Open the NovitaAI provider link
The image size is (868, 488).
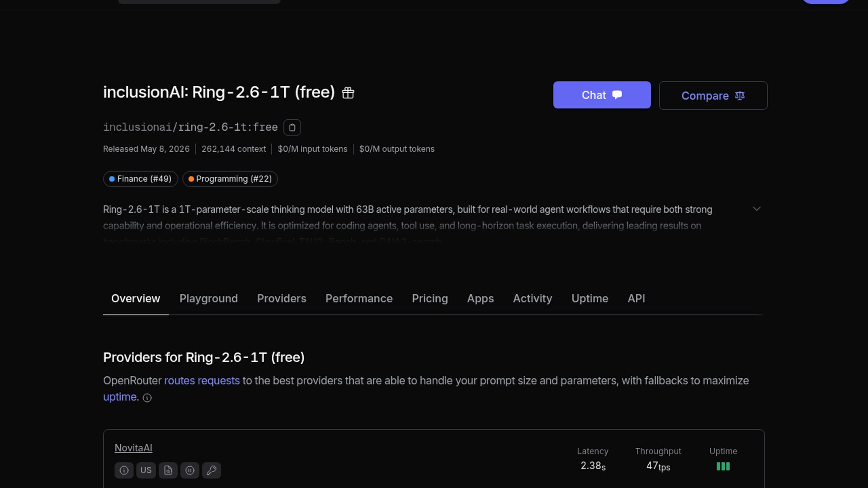coord(133,448)
